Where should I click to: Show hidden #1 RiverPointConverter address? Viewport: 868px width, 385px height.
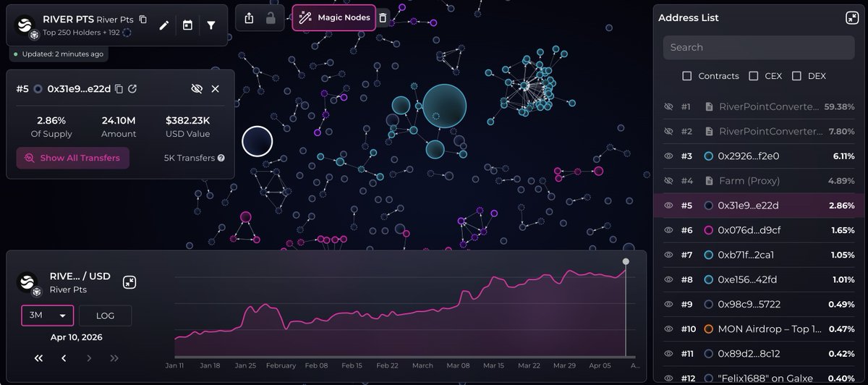(x=668, y=106)
